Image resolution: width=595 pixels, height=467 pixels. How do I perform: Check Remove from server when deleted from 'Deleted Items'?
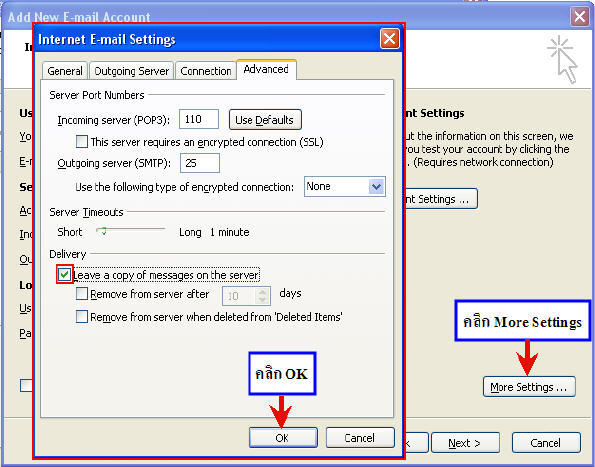pyautogui.click(x=82, y=316)
